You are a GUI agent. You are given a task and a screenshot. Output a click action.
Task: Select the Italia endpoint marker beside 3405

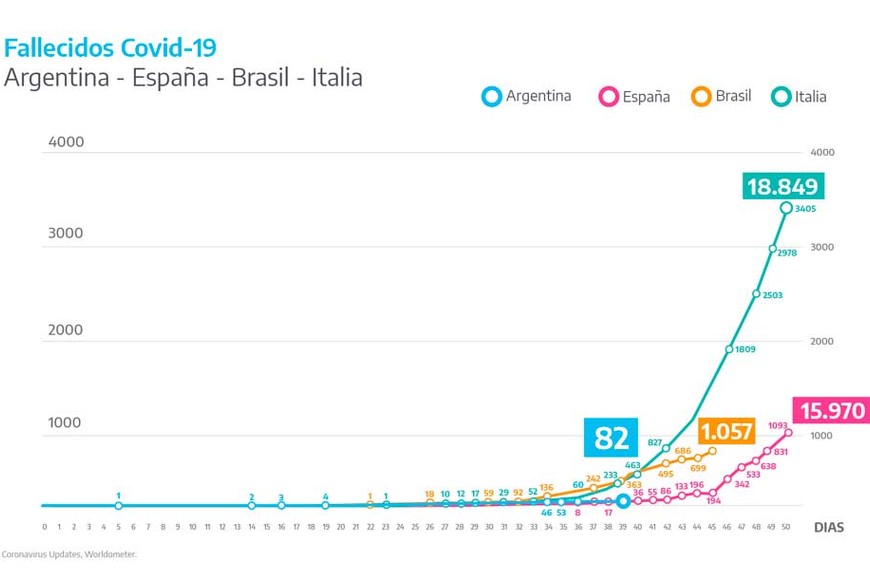(x=786, y=208)
